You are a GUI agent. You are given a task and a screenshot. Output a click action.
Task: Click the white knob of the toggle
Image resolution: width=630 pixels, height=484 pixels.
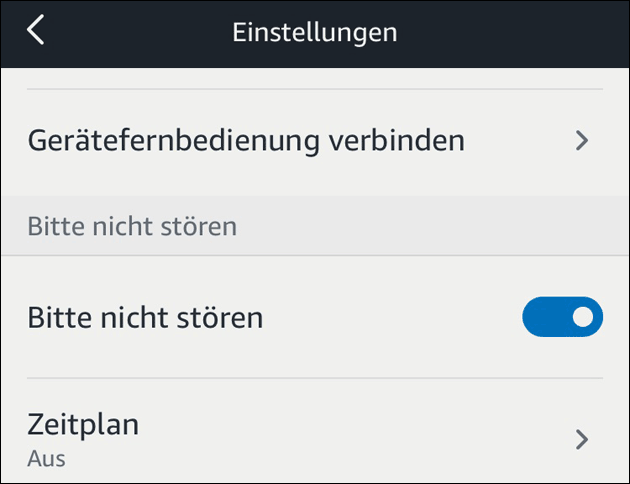pyautogui.click(x=584, y=317)
